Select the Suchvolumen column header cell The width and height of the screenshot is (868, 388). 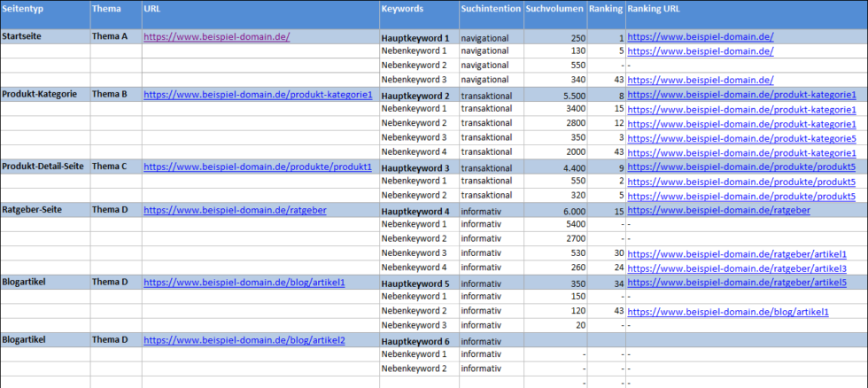click(x=555, y=15)
